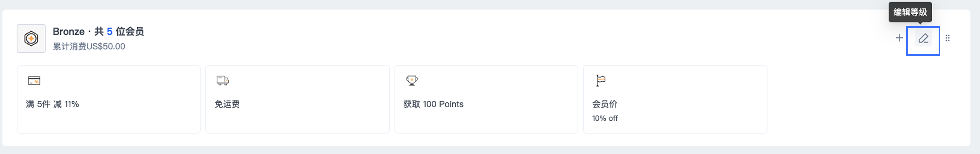
Task: Select the free shipping truck icon
Action: (x=222, y=80)
